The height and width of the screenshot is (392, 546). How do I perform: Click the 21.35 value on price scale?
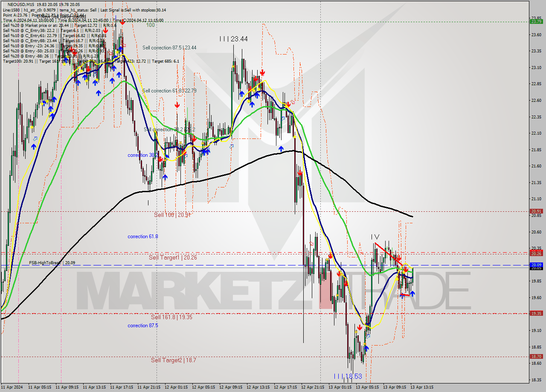(536, 183)
